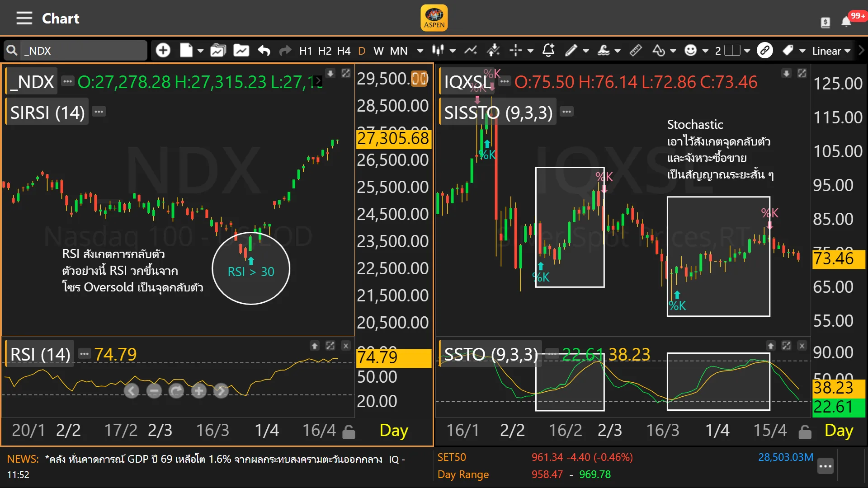Open the alert bell-plus tool
868x488 pixels.
point(548,50)
